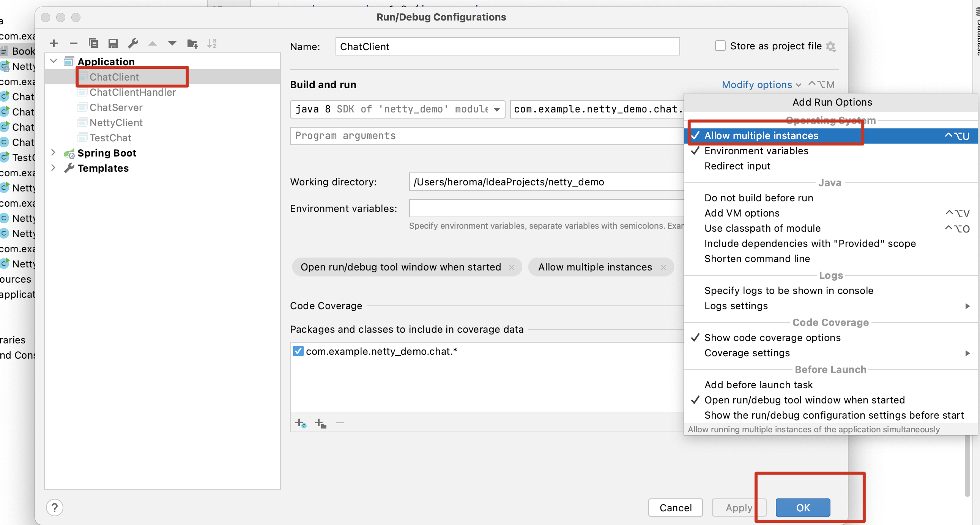
Task: Click the save configuration floppy icon
Action: point(113,43)
